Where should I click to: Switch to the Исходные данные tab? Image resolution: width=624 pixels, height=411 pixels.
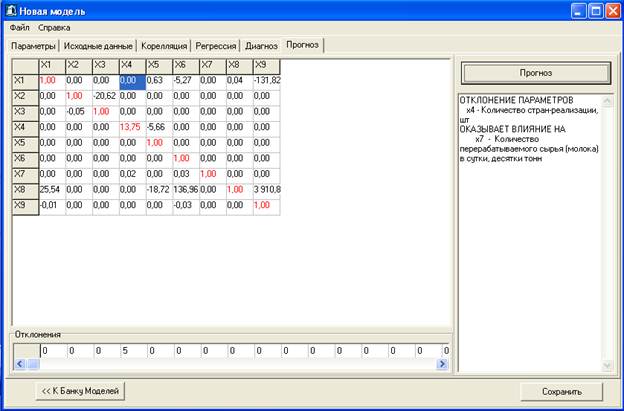98,46
